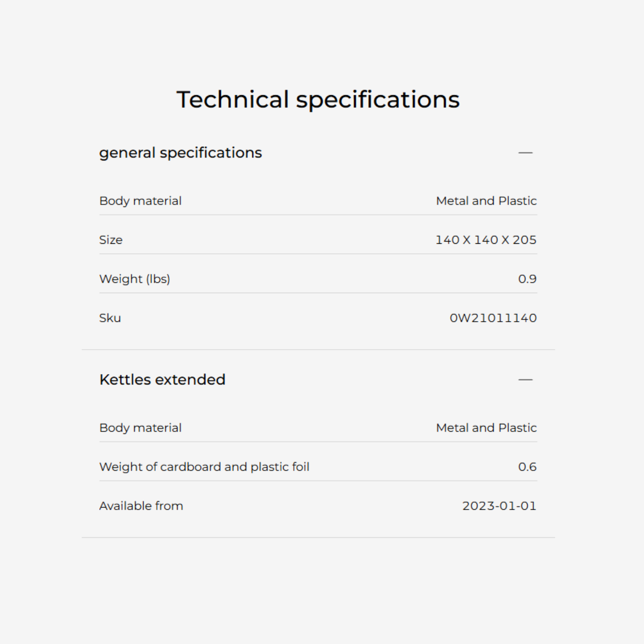The height and width of the screenshot is (644, 644).
Task: Click the 0.9 weight value
Action: point(527,279)
